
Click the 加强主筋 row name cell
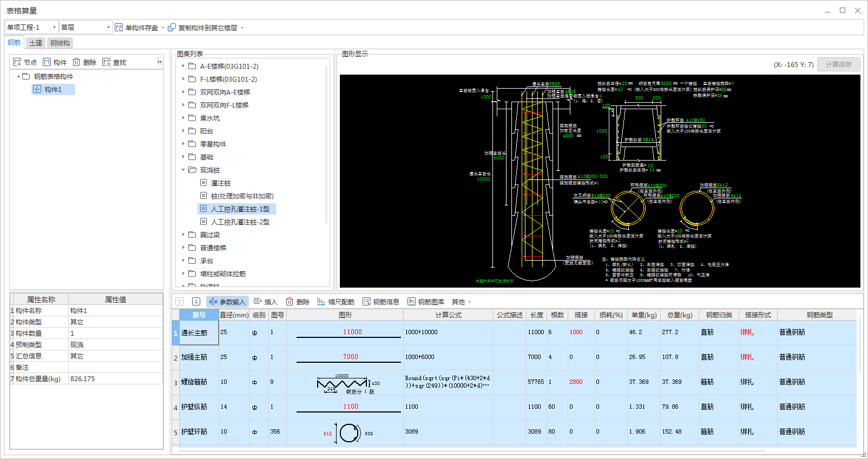pos(199,357)
